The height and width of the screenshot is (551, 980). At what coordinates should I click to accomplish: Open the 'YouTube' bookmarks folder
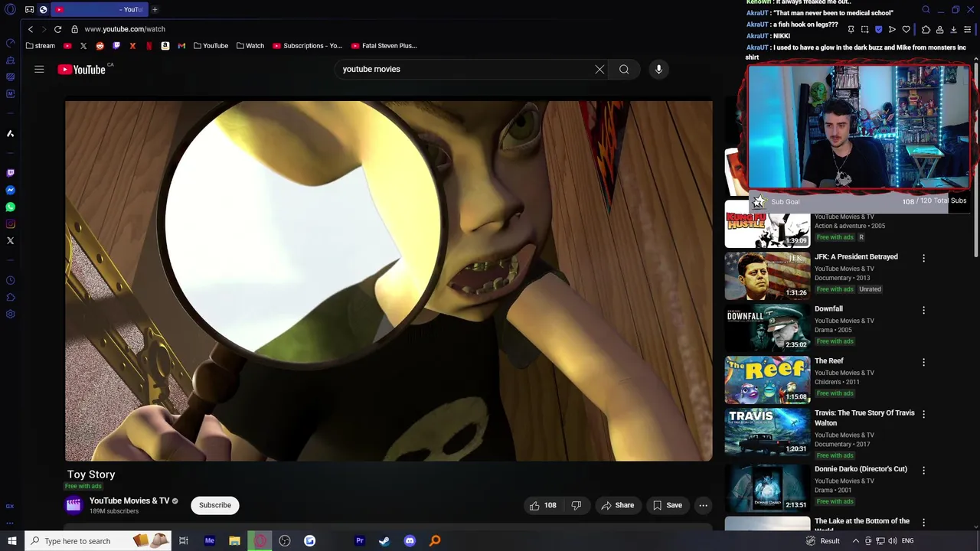coord(211,46)
